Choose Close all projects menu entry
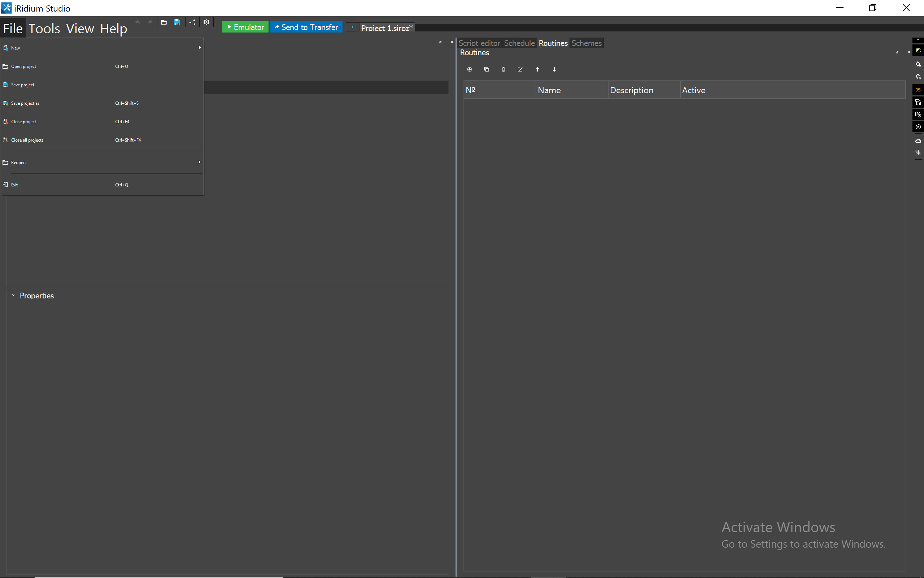 point(102,140)
